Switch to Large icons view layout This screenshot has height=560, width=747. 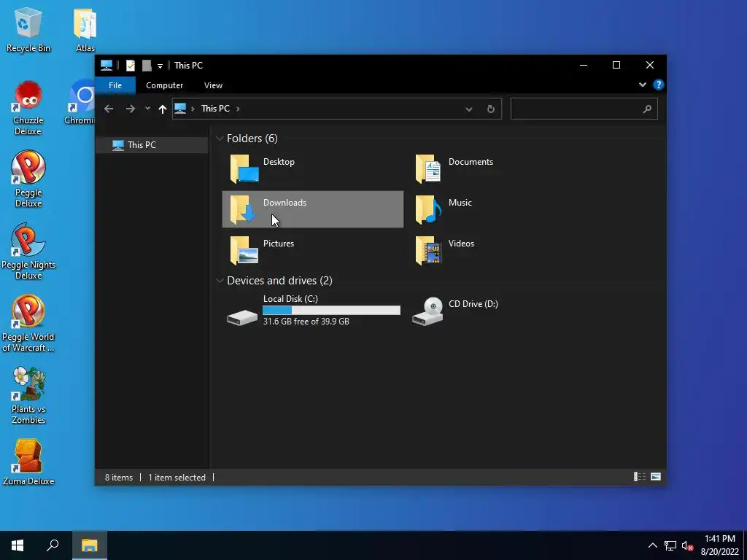click(x=656, y=477)
